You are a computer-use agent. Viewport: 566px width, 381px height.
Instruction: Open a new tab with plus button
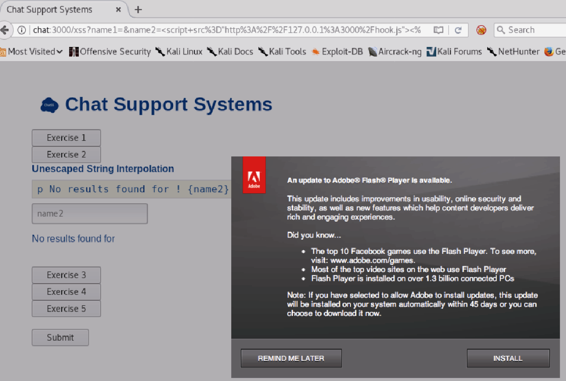[x=138, y=10]
